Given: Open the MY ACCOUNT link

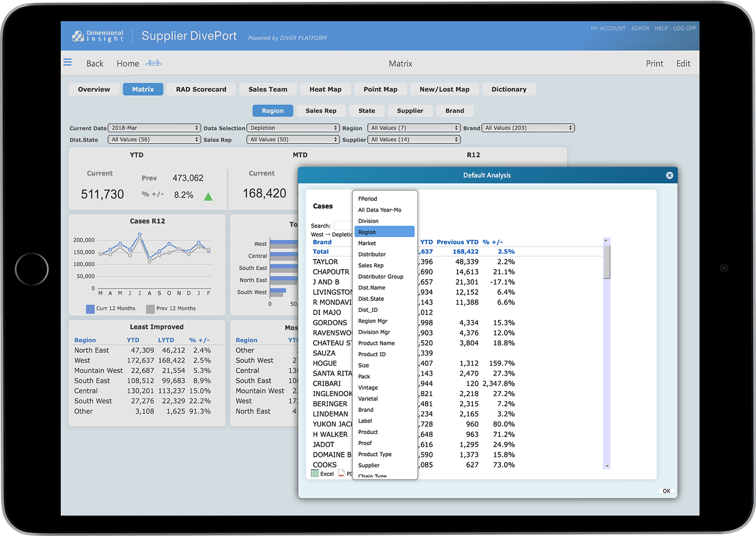Looking at the screenshot, I should (608, 28).
